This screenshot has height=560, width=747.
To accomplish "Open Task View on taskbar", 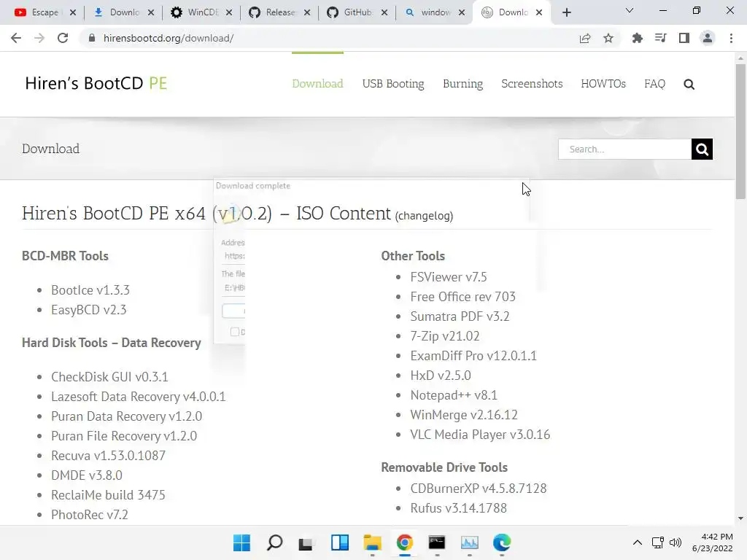I will tap(306, 542).
